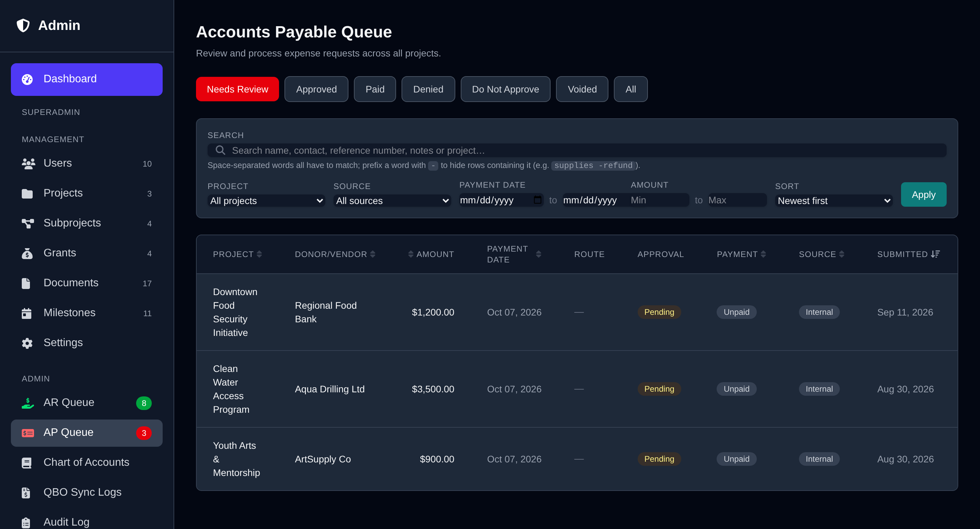
Task: Switch to the Do Not Approve tab
Action: point(505,89)
